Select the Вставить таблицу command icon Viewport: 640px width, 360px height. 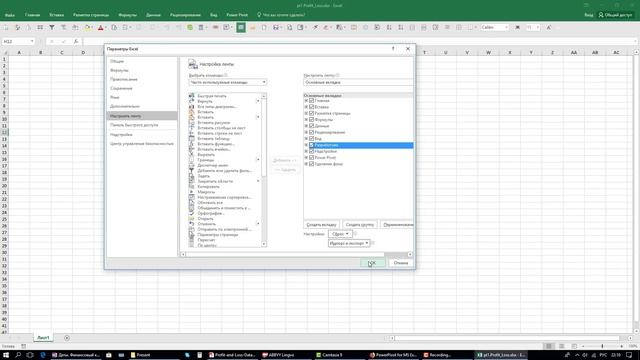pos(191,138)
